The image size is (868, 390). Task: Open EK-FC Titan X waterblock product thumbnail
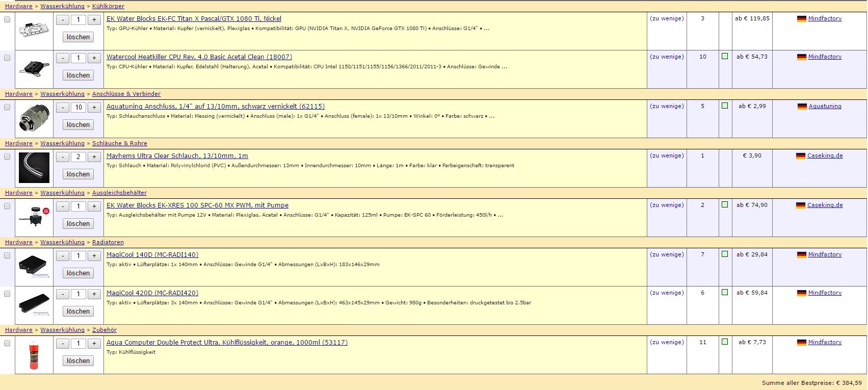34,31
